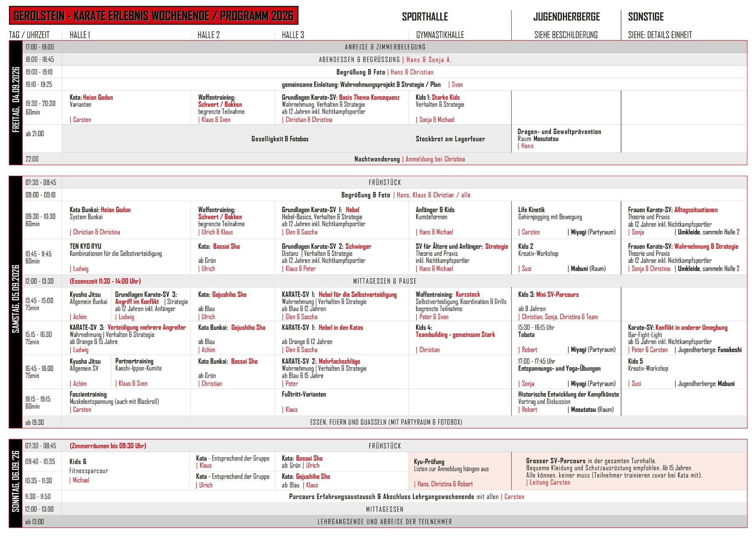This screenshot has width=756, height=536.
Task: Click the Faszientraining session
Action: point(88,395)
